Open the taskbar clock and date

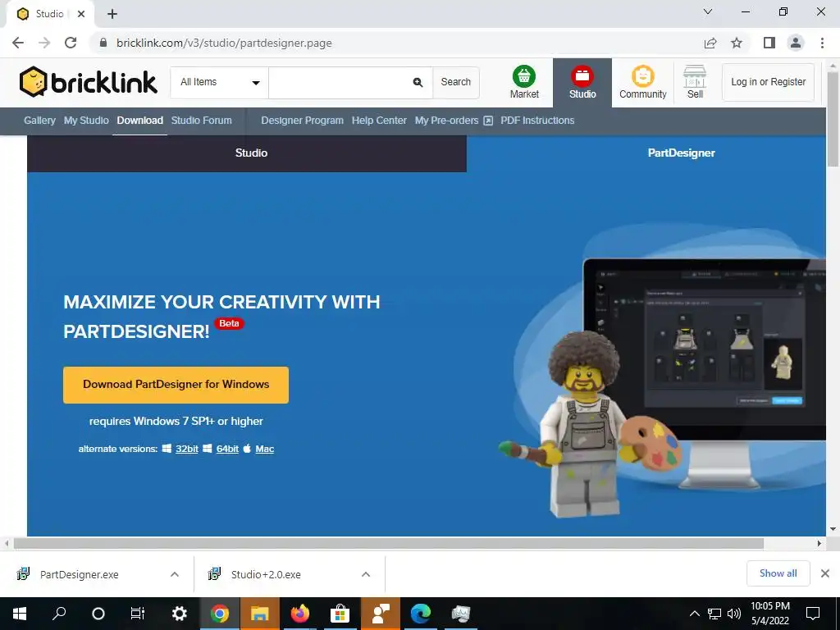(769, 614)
